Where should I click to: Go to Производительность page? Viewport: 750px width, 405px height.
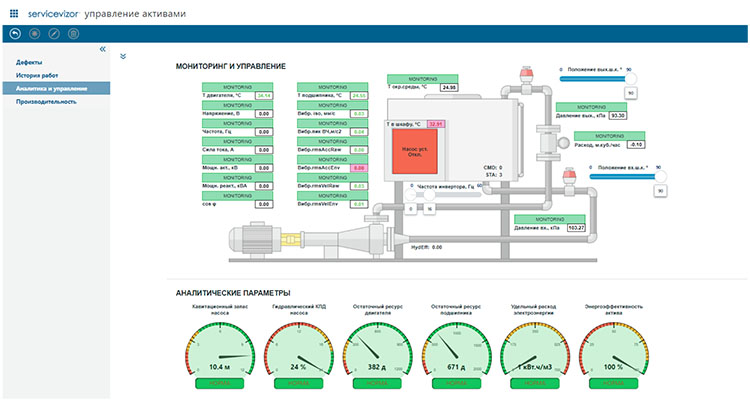tap(45, 101)
